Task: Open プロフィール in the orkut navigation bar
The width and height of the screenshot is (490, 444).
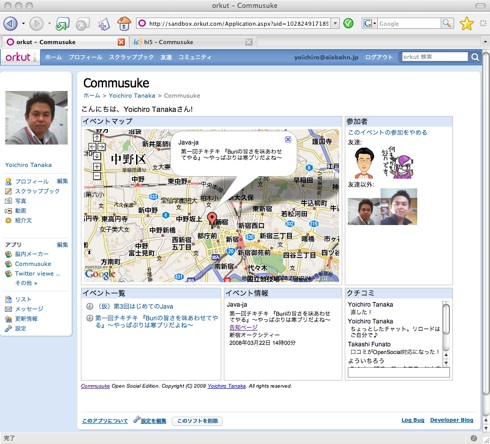Action: point(85,57)
